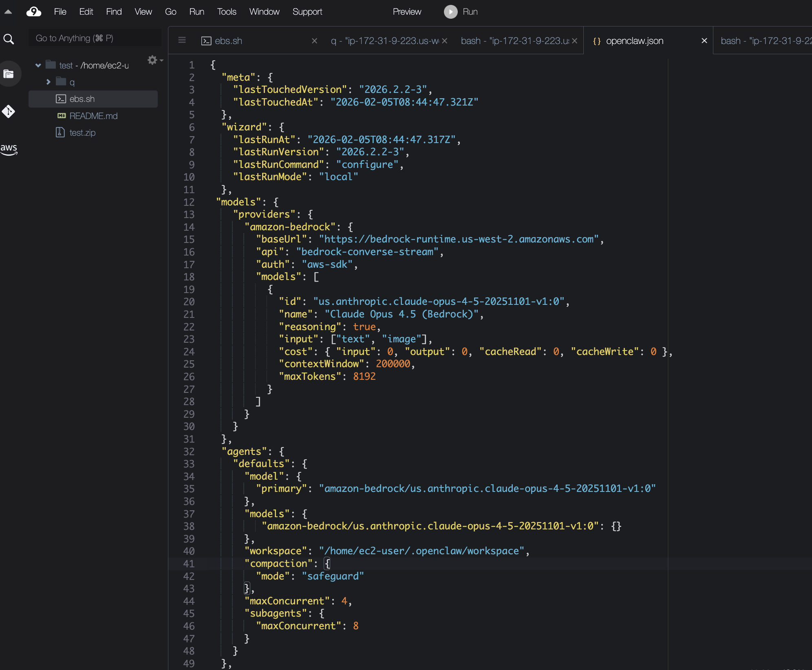Expand the q folder
The image size is (812, 670).
pyautogui.click(x=49, y=82)
